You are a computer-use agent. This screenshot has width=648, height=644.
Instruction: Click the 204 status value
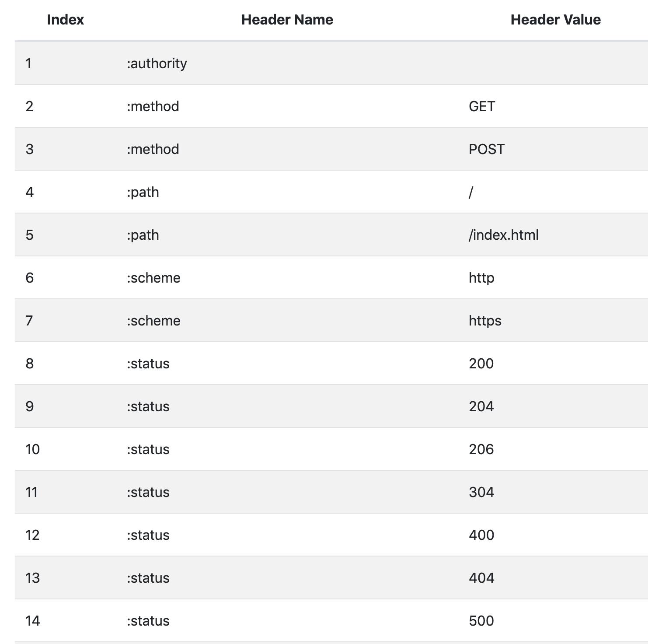coord(481,406)
